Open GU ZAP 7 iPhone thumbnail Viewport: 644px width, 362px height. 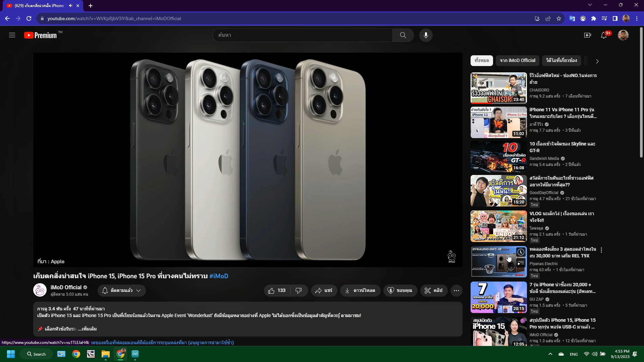pyautogui.click(x=498, y=297)
